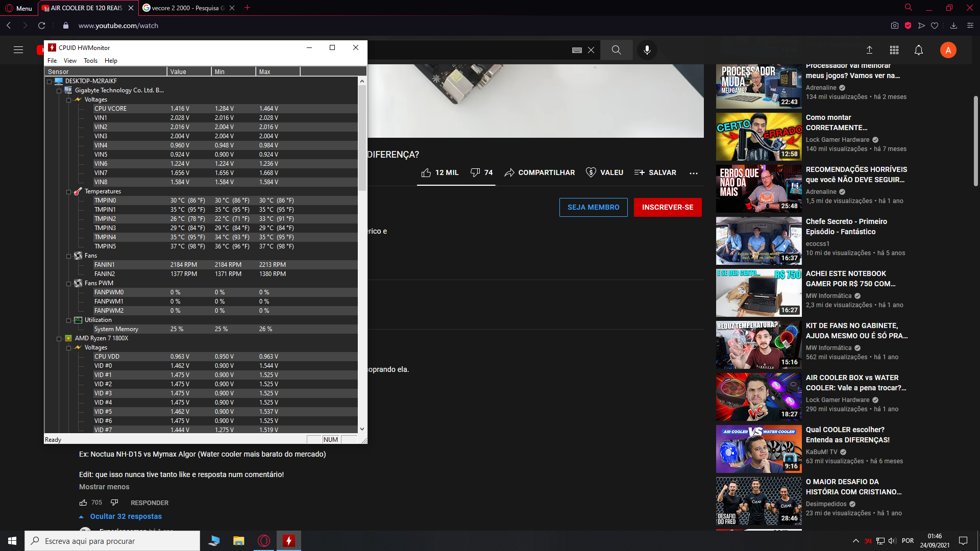The height and width of the screenshot is (551, 980).
Task: Click Ocultar 32 respostas to hide replies
Action: 126,517
